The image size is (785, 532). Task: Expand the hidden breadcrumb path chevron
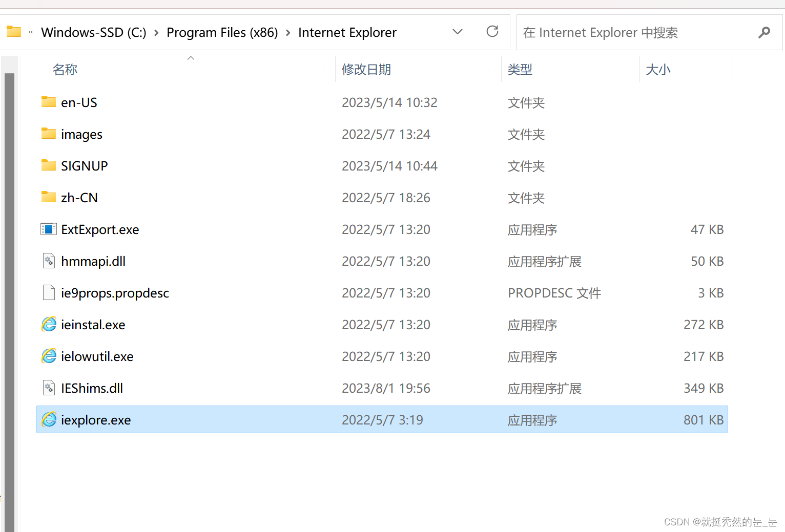[x=31, y=32]
